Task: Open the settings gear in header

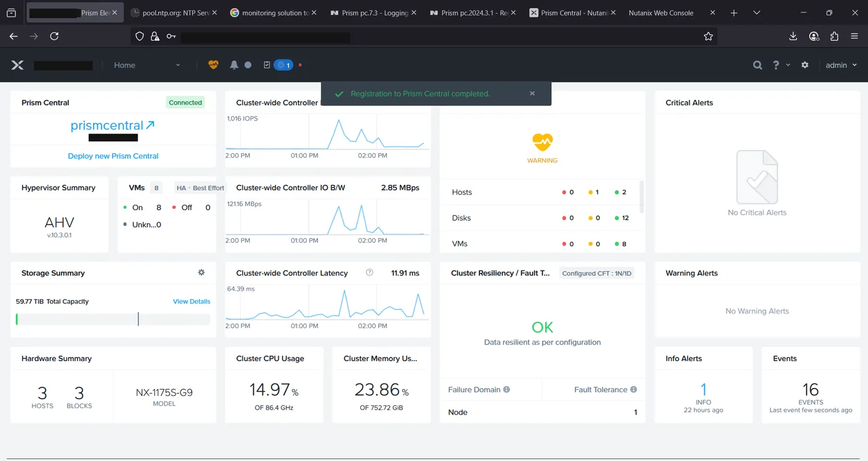Action: (805, 65)
